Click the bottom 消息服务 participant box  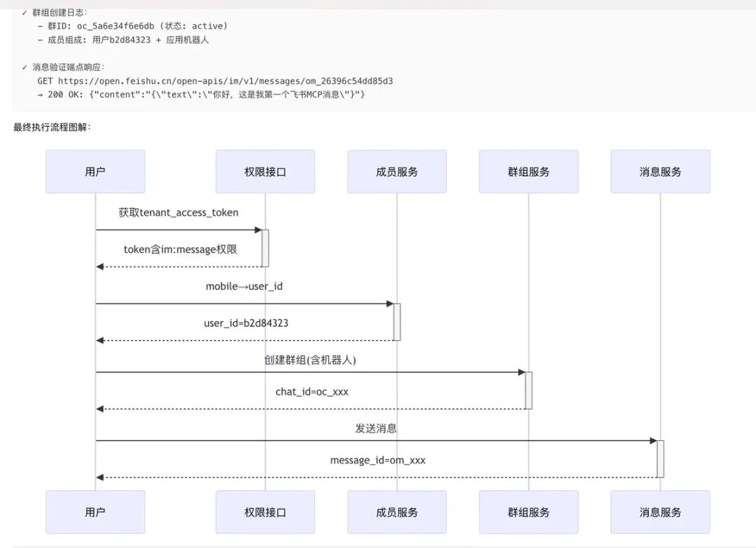point(660,512)
